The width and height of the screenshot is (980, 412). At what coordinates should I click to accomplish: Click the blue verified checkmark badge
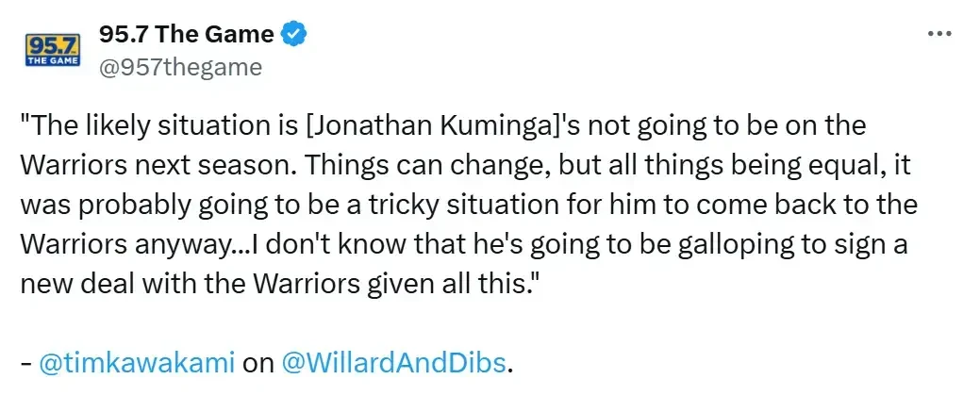tap(294, 34)
